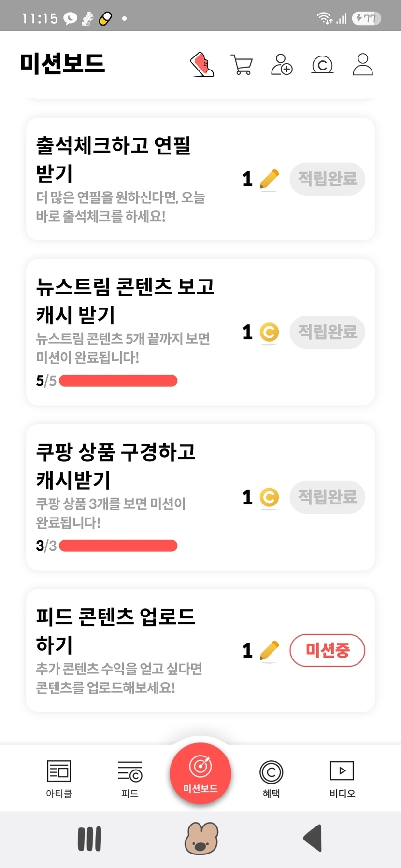Screen dimensions: 401x868
Task: Tap cash coin icon on Newstream mission
Action: click(269, 332)
